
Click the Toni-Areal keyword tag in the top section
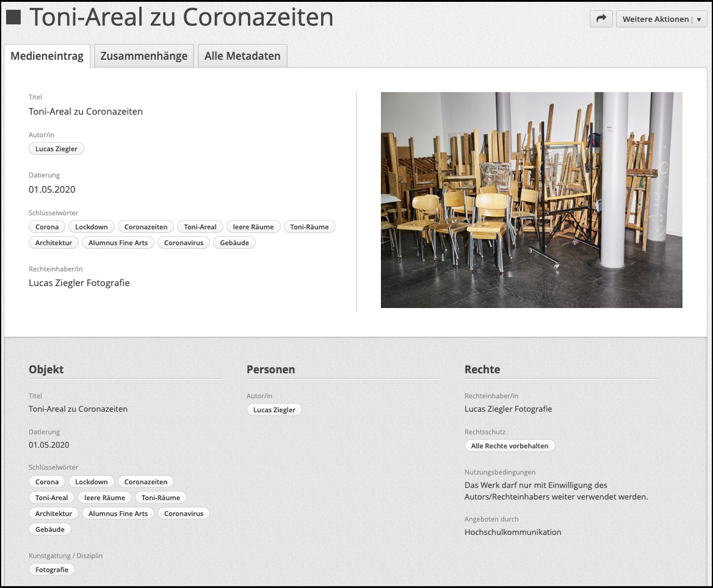(x=200, y=227)
